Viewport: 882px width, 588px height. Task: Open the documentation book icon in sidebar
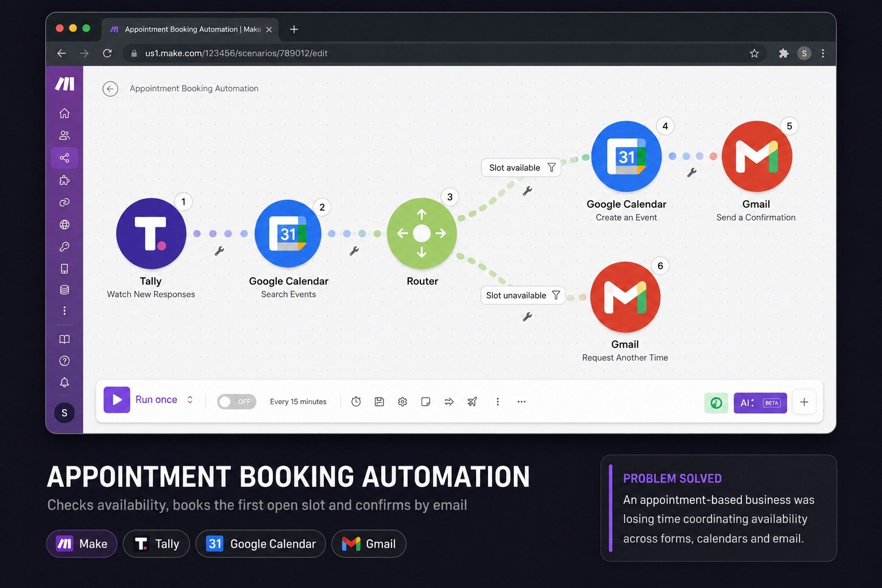(x=64, y=339)
